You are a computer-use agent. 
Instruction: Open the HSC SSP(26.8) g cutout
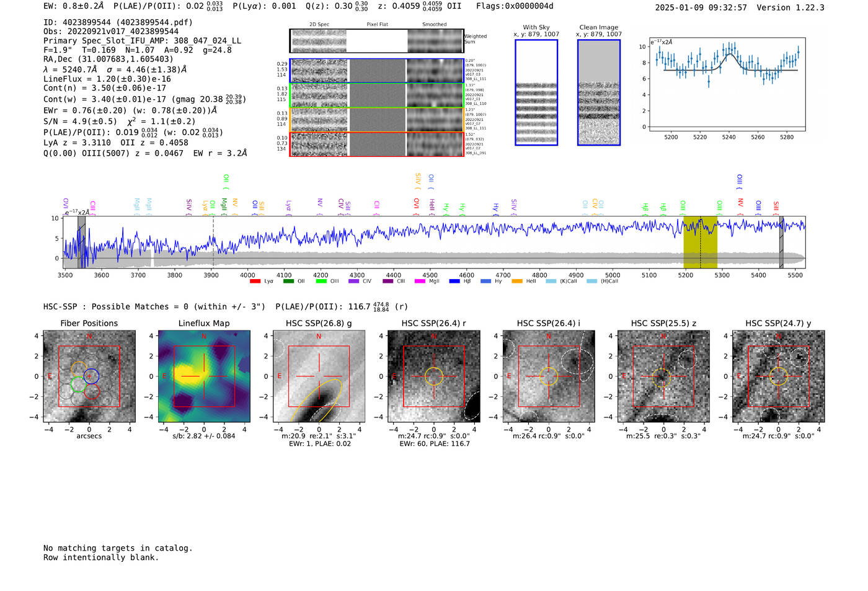click(x=319, y=376)
